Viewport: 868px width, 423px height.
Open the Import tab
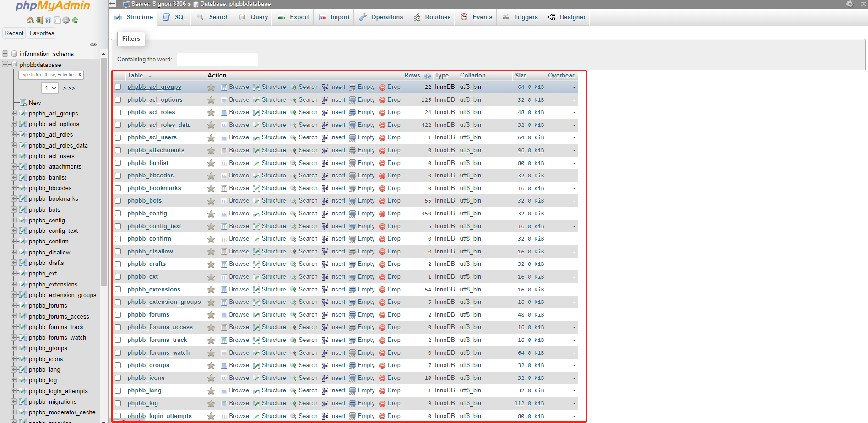tap(334, 17)
